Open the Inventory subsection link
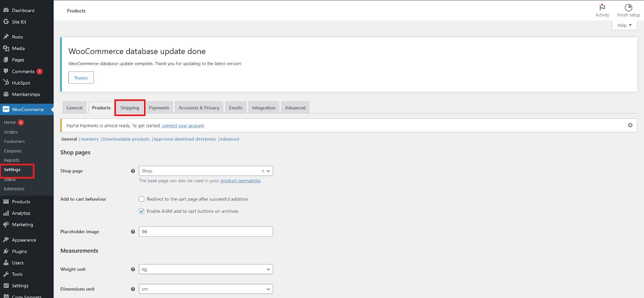The image size is (644, 298). tap(90, 139)
